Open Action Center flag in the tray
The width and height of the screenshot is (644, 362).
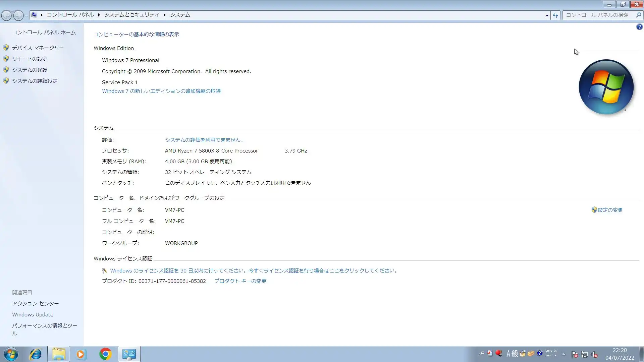(x=575, y=354)
